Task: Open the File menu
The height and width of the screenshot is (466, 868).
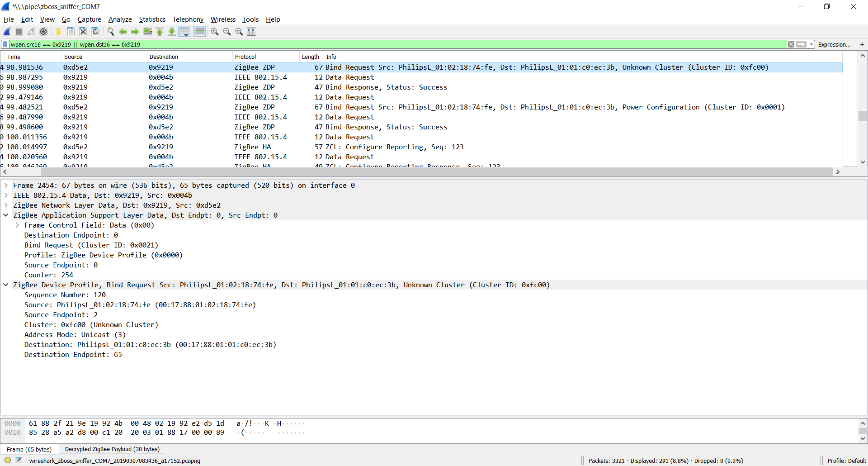Action: [x=9, y=19]
